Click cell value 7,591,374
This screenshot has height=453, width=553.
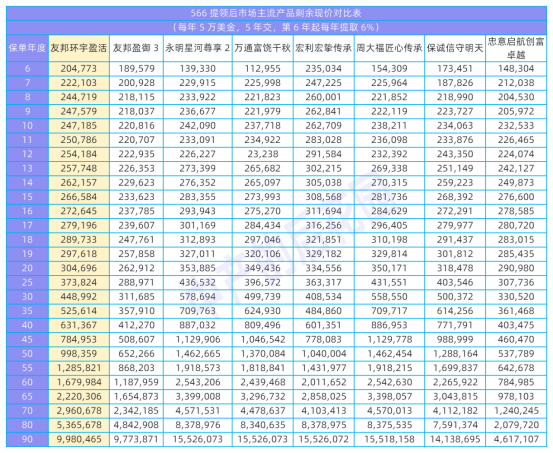click(x=455, y=425)
